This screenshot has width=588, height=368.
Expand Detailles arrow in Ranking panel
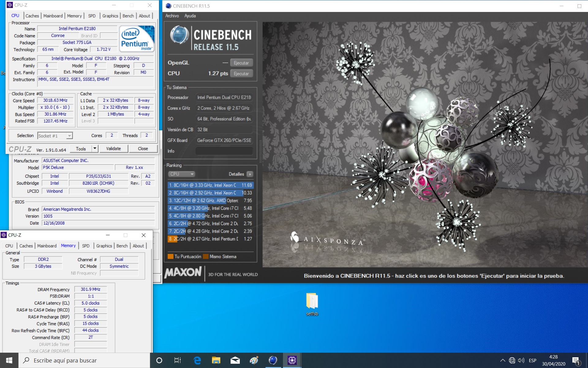click(250, 174)
